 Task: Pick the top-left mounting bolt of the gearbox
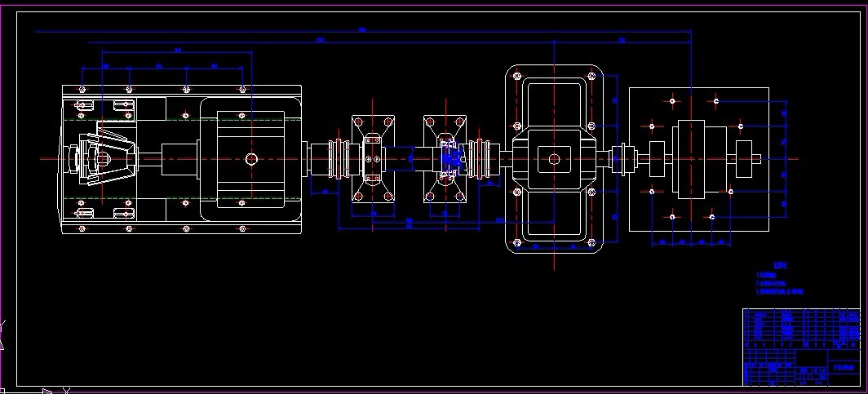point(517,77)
